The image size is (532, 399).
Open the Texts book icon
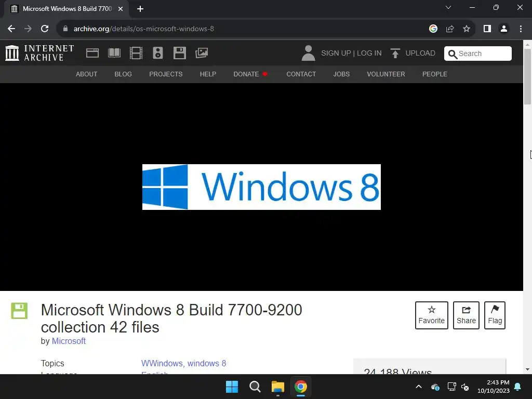pyautogui.click(x=114, y=53)
